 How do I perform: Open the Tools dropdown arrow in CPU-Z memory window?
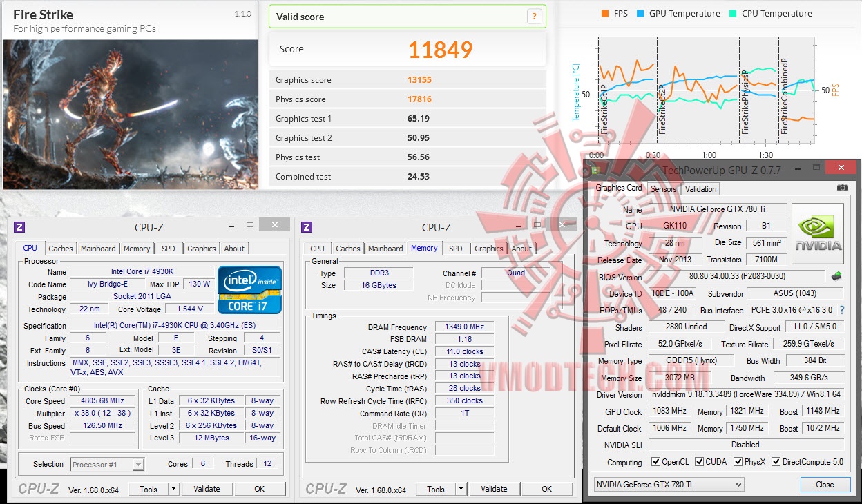coord(461,489)
